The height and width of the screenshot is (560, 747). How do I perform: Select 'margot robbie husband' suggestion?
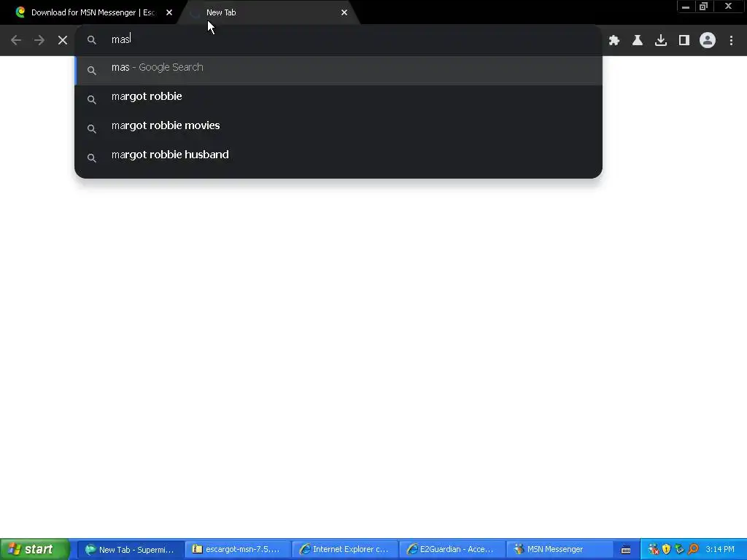[338, 157]
